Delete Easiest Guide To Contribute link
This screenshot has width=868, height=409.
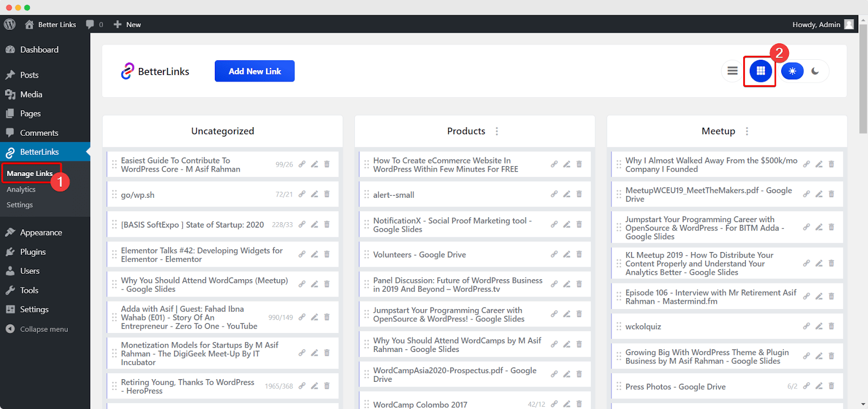click(x=327, y=164)
